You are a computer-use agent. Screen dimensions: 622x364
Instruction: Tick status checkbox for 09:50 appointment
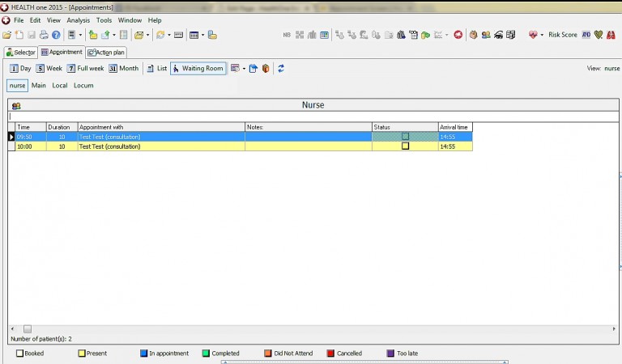click(405, 136)
